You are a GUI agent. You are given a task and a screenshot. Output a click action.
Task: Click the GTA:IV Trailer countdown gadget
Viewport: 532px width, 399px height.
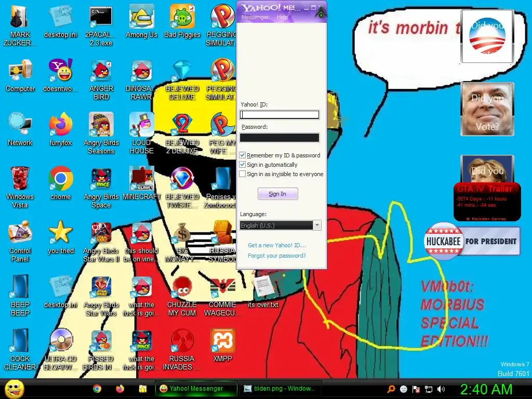click(487, 202)
